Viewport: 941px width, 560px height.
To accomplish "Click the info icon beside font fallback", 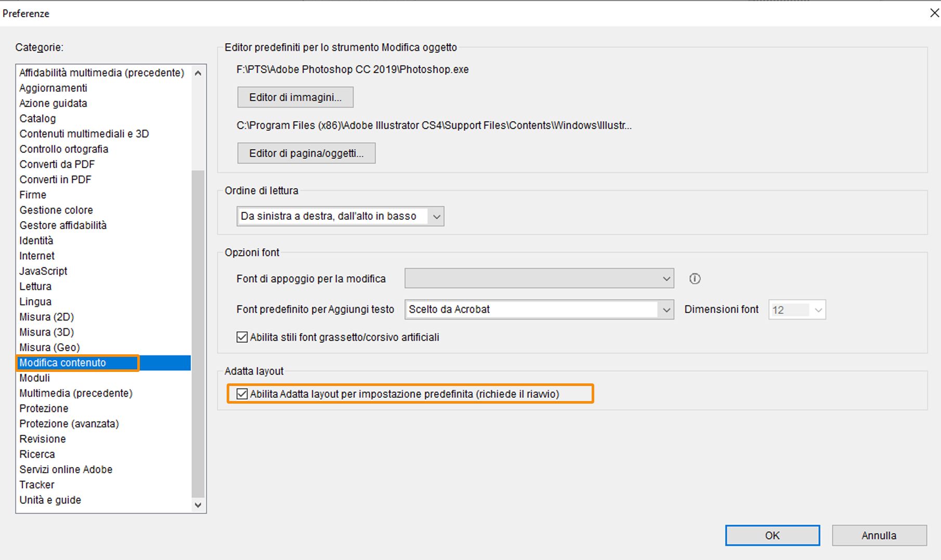I will point(695,279).
